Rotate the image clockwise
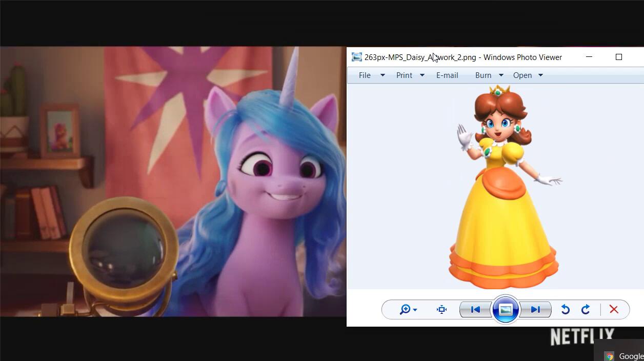This screenshot has height=361, width=644. (x=586, y=310)
